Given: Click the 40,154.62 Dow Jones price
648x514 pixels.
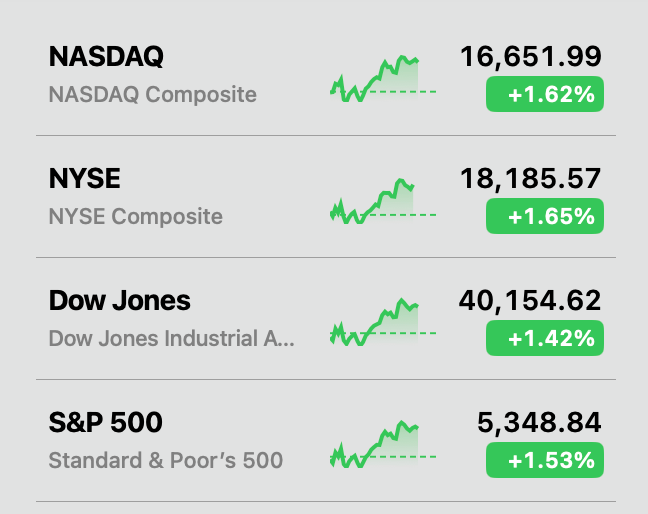Looking at the screenshot, I should coord(530,301).
